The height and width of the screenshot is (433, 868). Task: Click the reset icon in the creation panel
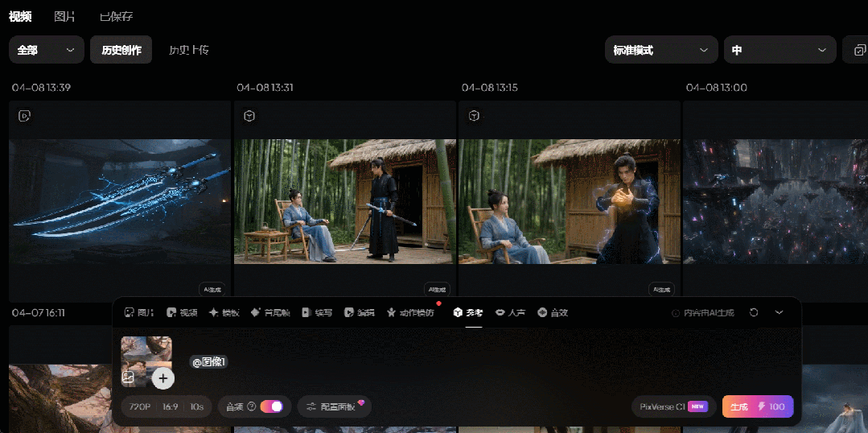tap(754, 313)
